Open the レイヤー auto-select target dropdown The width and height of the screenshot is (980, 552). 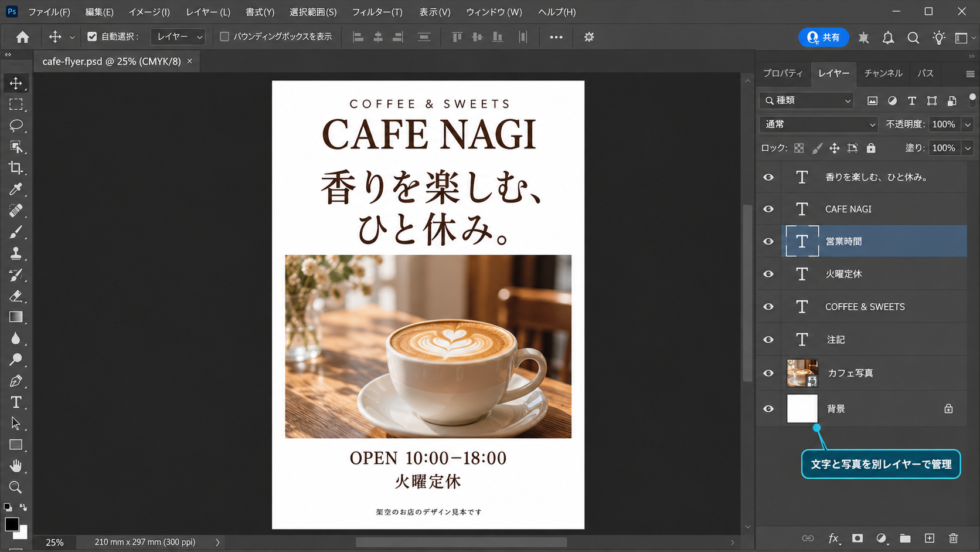pos(178,36)
